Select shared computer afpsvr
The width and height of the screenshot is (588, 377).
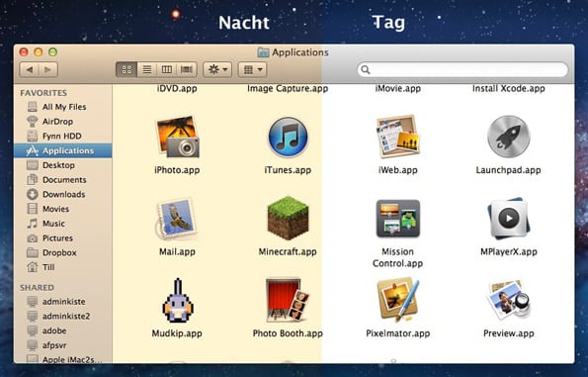coord(62,345)
